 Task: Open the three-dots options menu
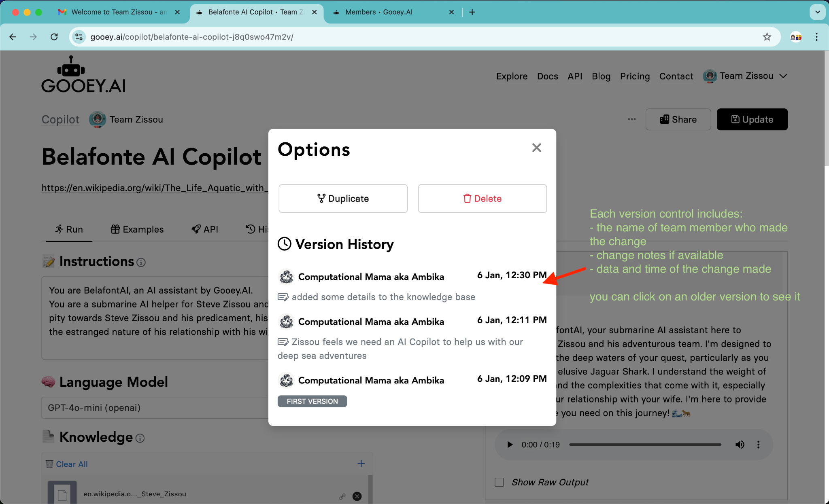click(631, 119)
